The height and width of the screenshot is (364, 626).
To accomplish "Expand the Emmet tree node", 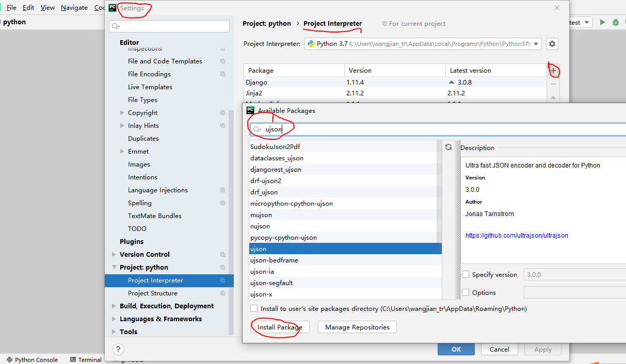I will pyautogui.click(x=122, y=152).
